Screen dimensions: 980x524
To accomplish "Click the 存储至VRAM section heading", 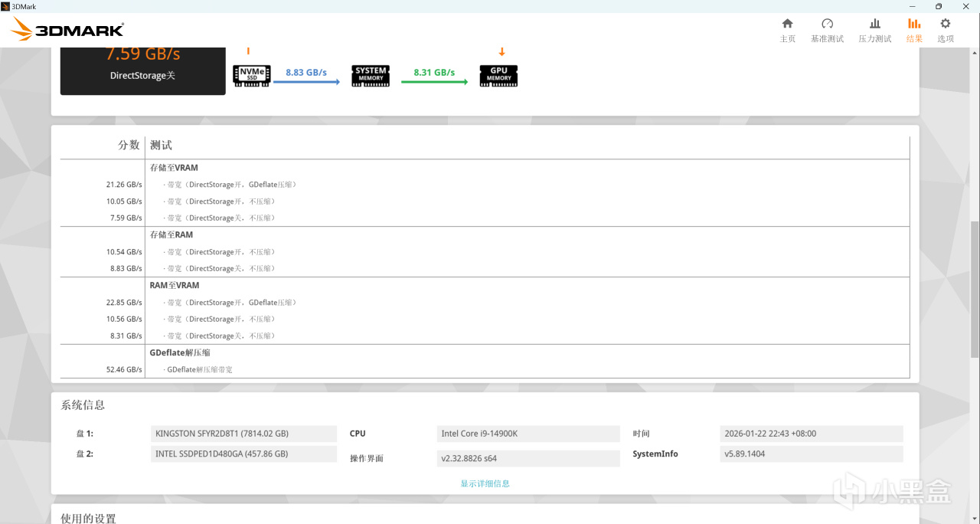I will [174, 168].
